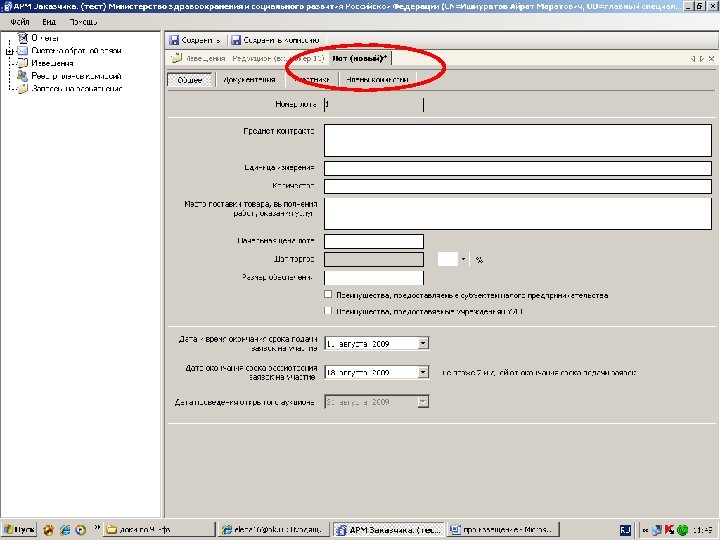
Task: Launch Internet Explorer from quick launch
Action: tap(65, 530)
